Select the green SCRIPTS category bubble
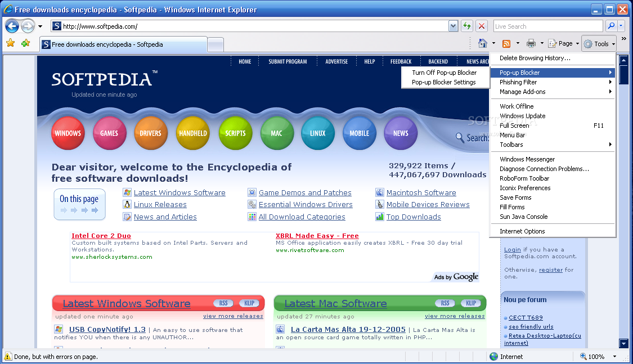 click(x=235, y=133)
